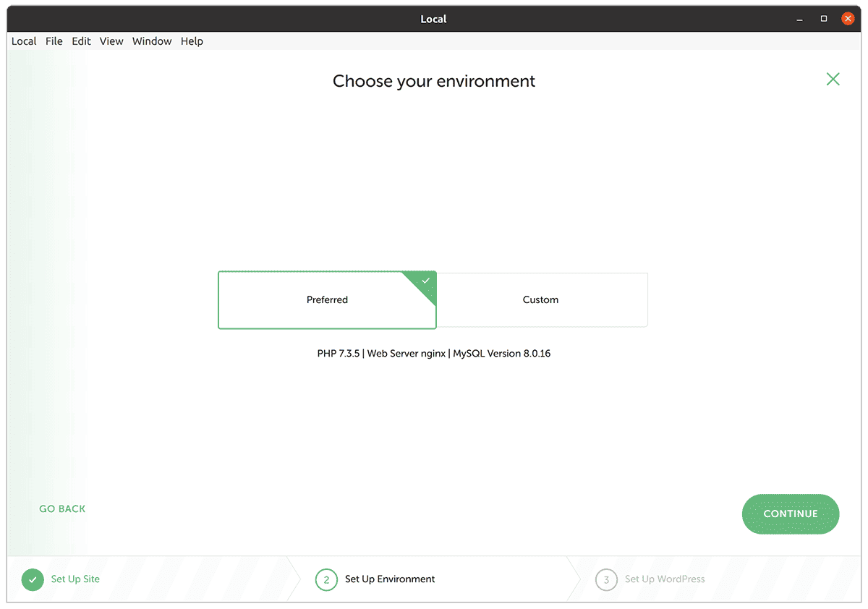This screenshot has height=609, width=868.
Task: Choose the Custom environment option
Action: click(541, 300)
